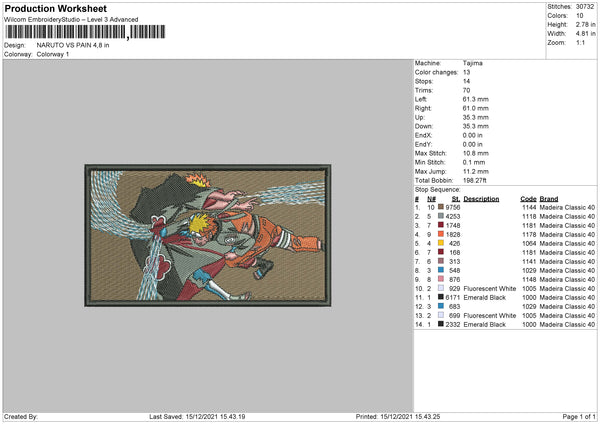
Task: Click code '1064' in stop row 5
Action: pos(529,243)
